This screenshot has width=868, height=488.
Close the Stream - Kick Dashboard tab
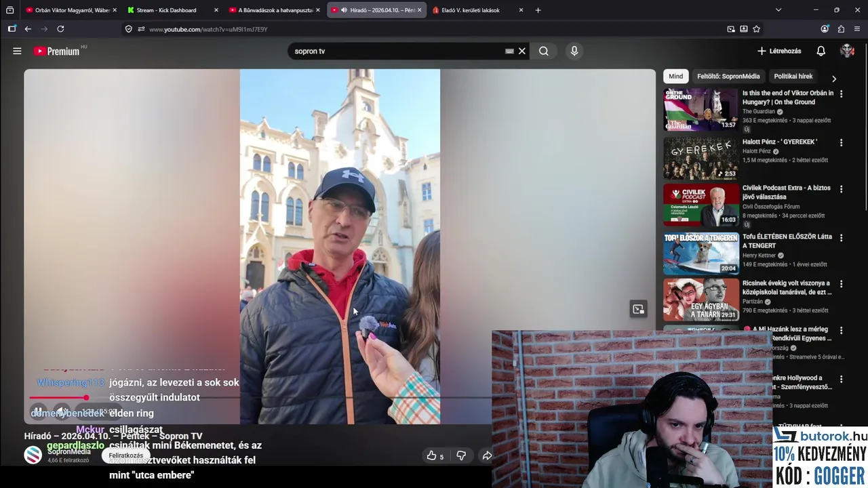click(216, 10)
